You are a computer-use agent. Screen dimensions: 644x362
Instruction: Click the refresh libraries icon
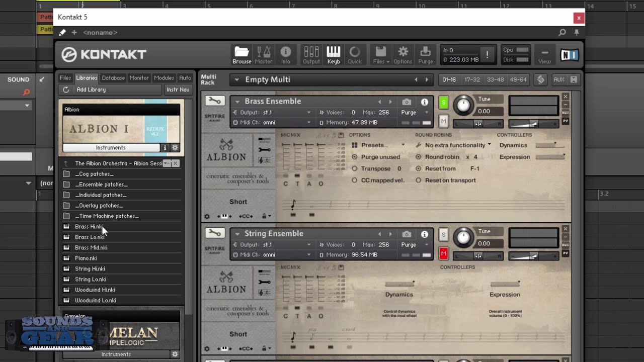[x=66, y=89]
